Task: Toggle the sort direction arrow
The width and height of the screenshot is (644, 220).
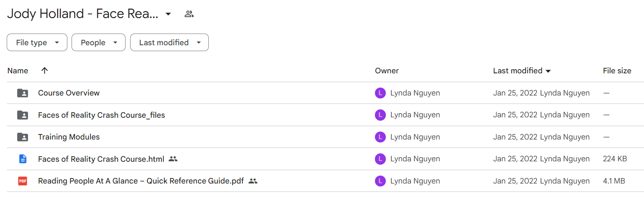Action: (x=45, y=71)
